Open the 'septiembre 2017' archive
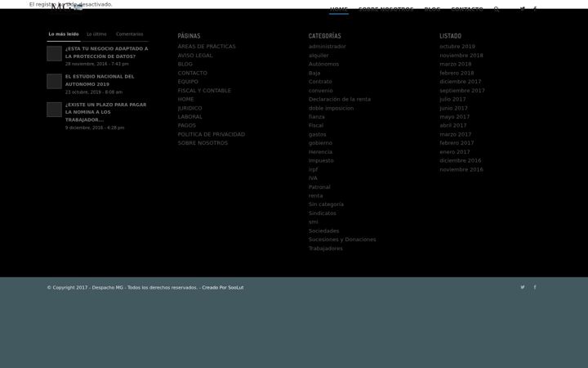Viewport: 588px width, 368px height. tap(462, 91)
